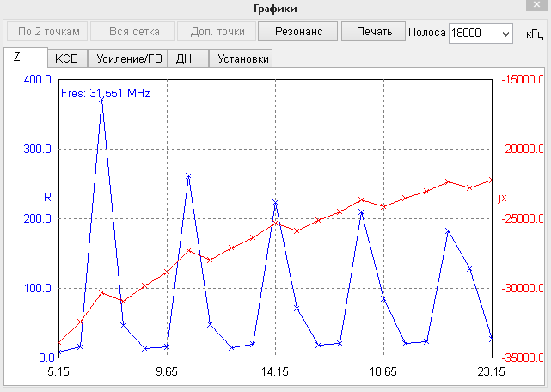
Task: Switch to the ДН tab
Action: click(x=184, y=59)
